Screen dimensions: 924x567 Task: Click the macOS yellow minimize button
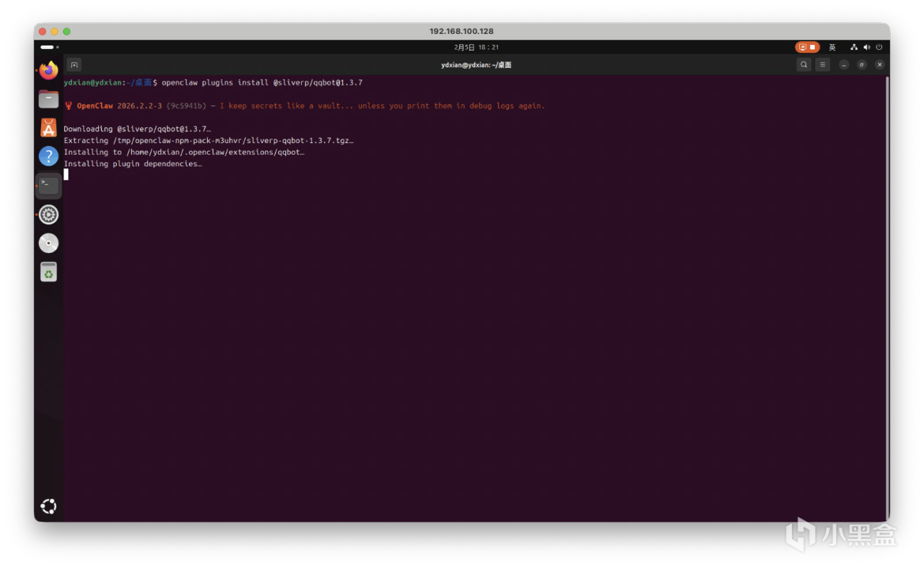coord(55,32)
